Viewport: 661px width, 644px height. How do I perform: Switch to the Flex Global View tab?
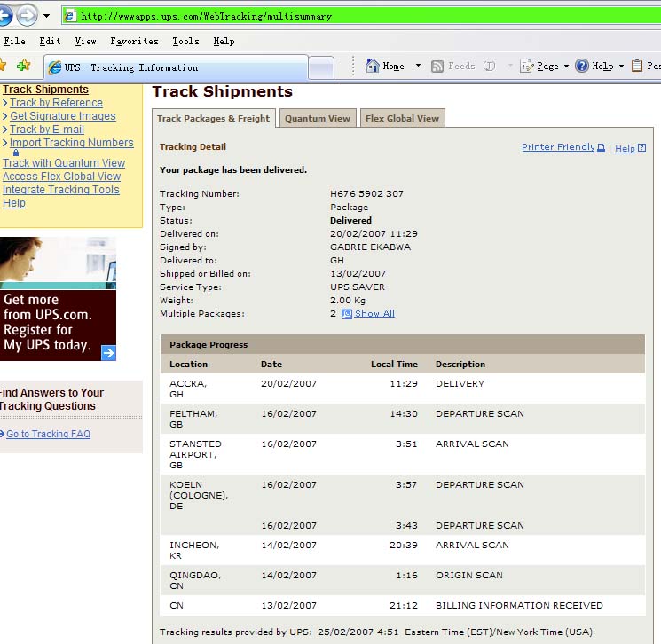point(402,118)
